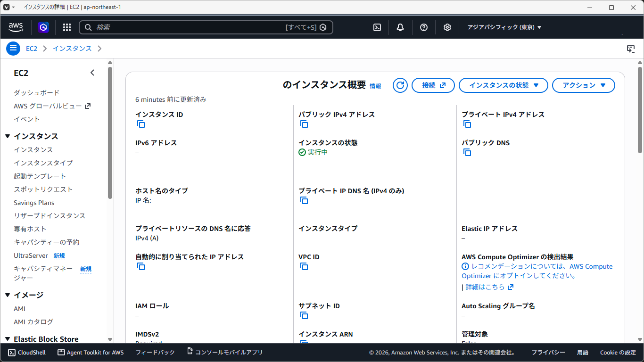Collapse the イメージ sidebar section
Viewport: 644px width, 362px height.
[x=8, y=295]
